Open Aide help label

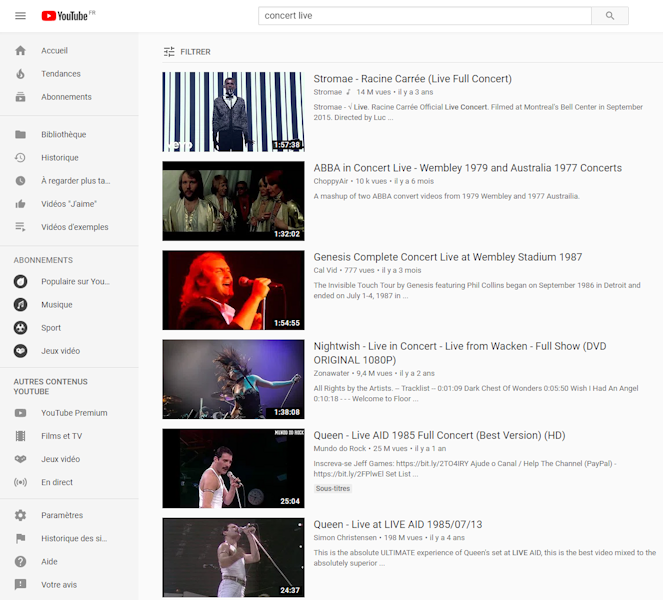[x=49, y=562]
